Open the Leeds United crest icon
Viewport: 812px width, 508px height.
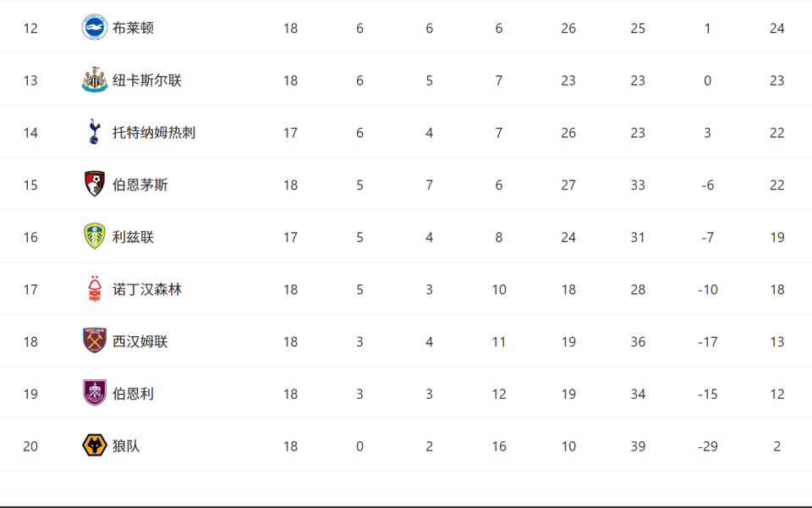95,237
